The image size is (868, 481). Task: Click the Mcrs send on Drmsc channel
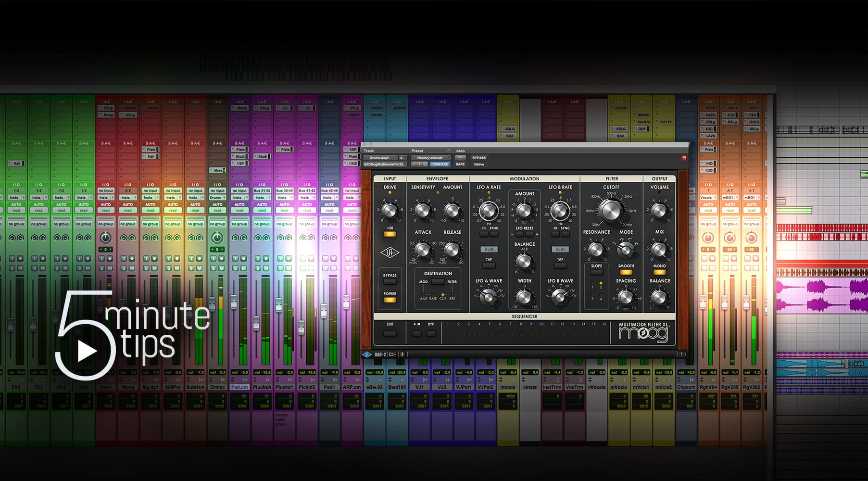[217, 171]
